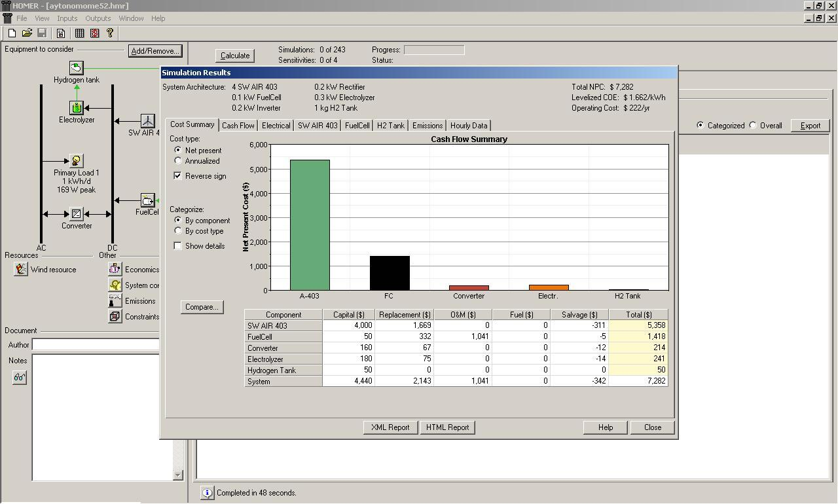The height and width of the screenshot is (504, 838).
Task: Click the HOMER pillar icon in menu bar
Action: pos(7,18)
